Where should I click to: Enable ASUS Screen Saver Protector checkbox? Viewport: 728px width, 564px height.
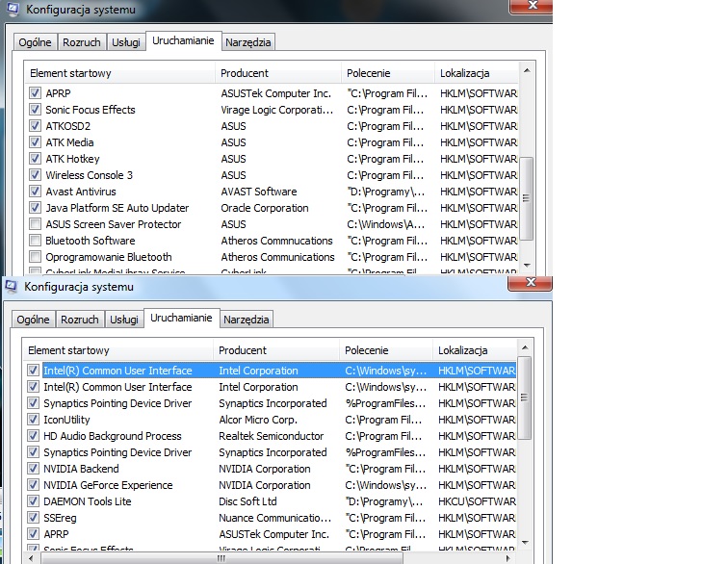[35, 224]
